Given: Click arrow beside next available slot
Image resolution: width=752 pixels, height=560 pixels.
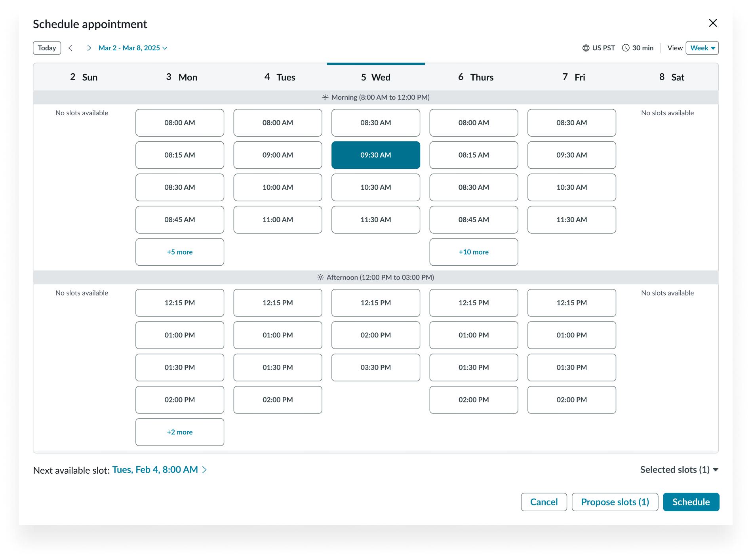Looking at the screenshot, I should point(205,470).
